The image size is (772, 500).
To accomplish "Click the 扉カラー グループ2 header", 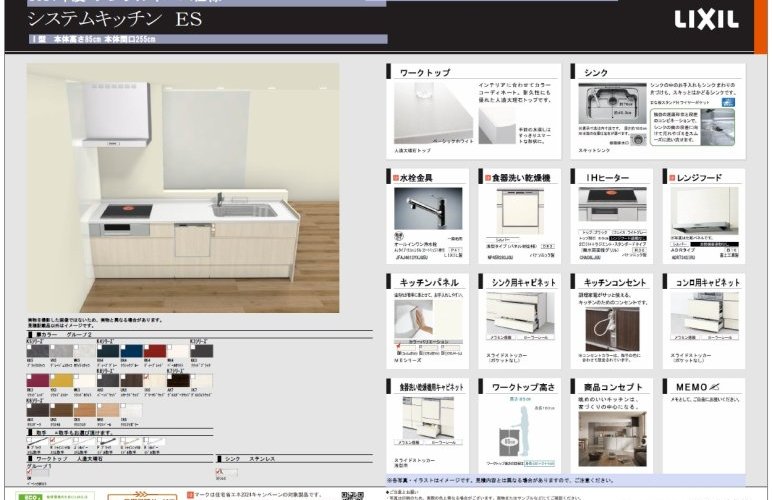I will pos(75,335).
